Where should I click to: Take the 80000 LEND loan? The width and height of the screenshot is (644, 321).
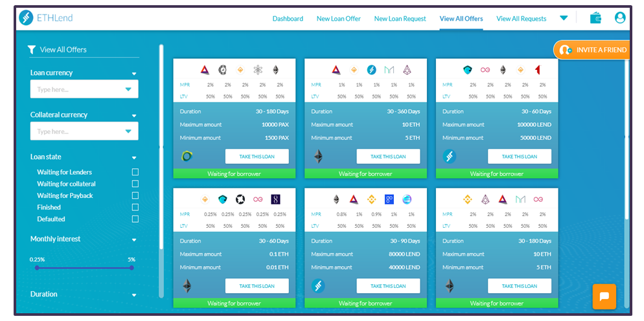pyautogui.click(x=388, y=285)
